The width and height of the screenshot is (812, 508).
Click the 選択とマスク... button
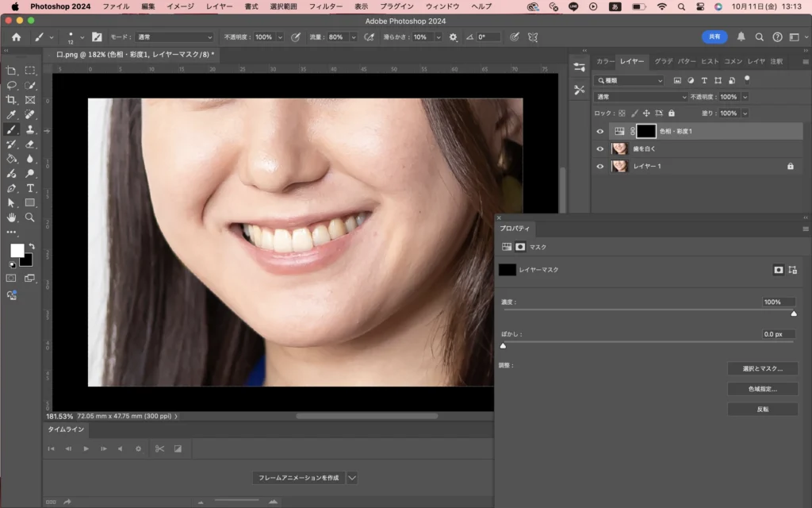pyautogui.click(x=762, y=368)
